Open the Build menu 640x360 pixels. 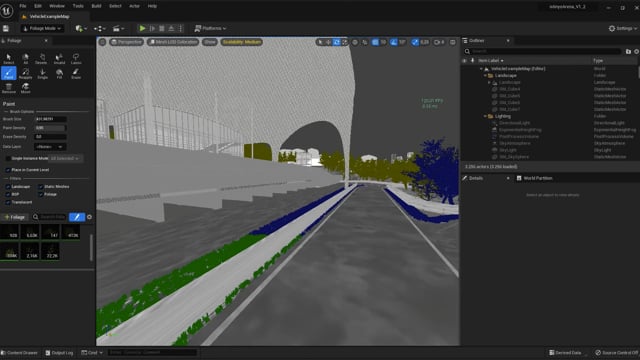pos(96,6)
